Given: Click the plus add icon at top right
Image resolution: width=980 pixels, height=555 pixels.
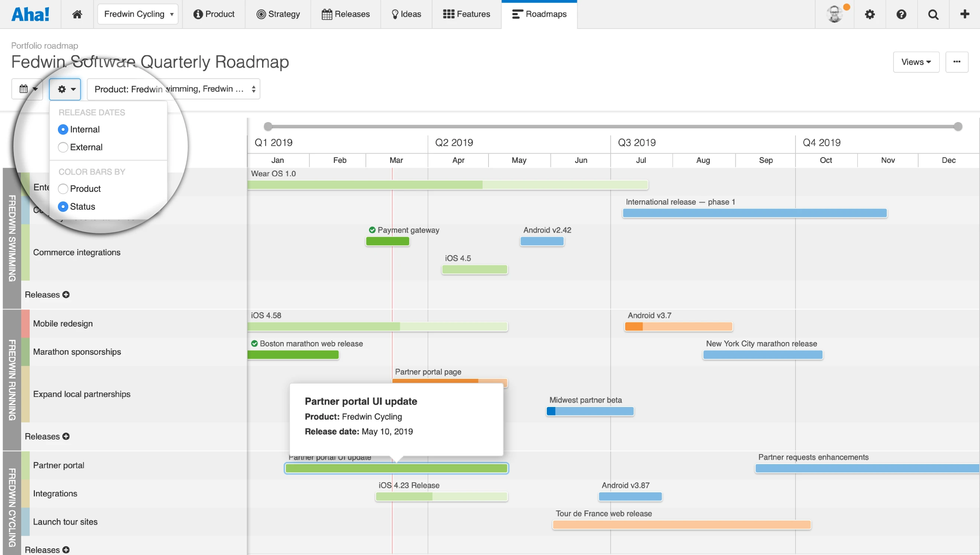Looking at the screenshot, I should pos(964,14).
